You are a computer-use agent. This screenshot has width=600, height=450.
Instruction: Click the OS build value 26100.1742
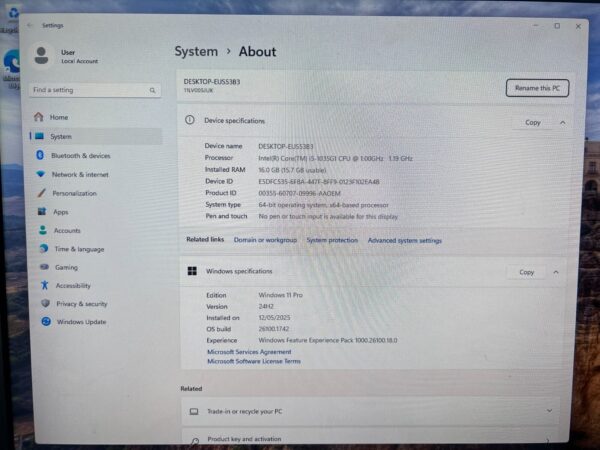point(274,329)
